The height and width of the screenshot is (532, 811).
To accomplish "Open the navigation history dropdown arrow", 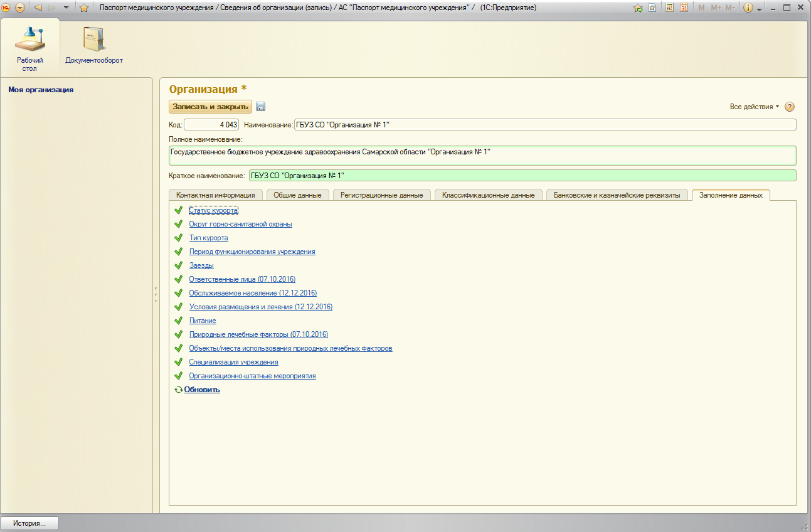I will (66, 8).
